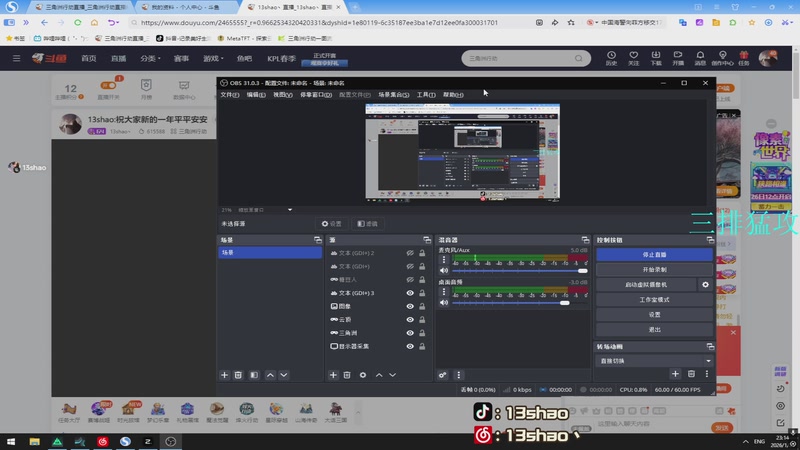Viewport: 800px width, 450px height.
Task: Remove selected source with trash icon
Action: [346, 375]
